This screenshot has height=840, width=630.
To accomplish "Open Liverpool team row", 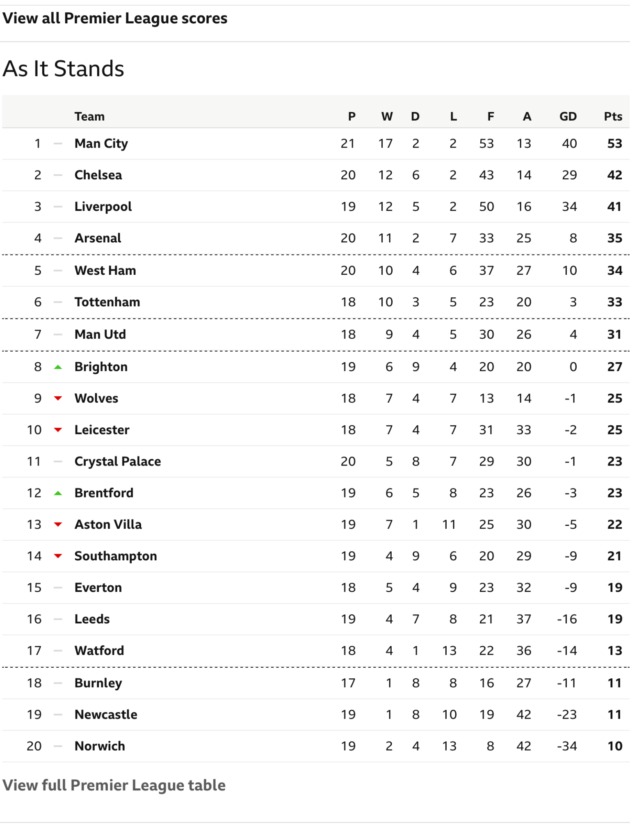I will (x=316, y=207).
